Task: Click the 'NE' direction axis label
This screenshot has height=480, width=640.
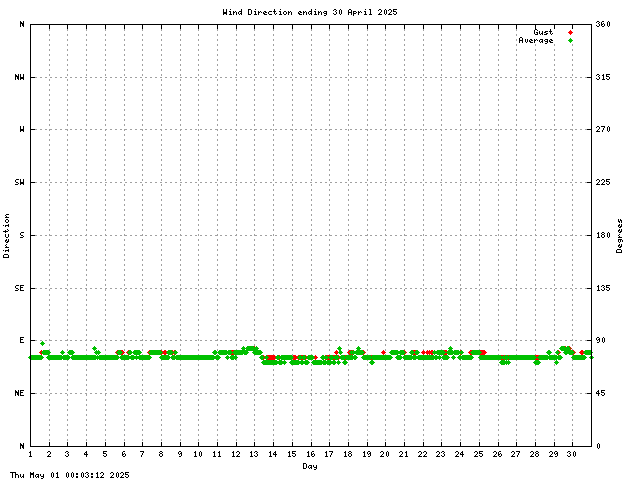Action: click(x=19, y=393)
